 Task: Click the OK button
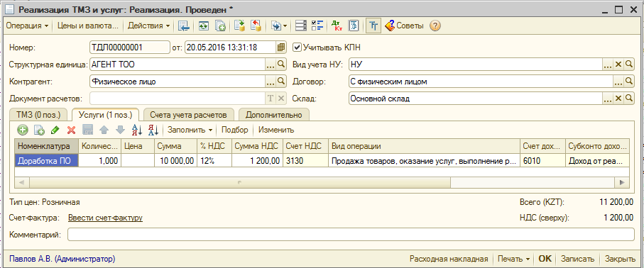[x=545, y=259]
